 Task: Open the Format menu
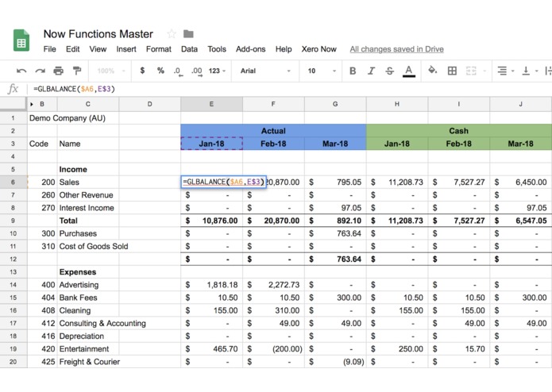(x=159, y=49)
